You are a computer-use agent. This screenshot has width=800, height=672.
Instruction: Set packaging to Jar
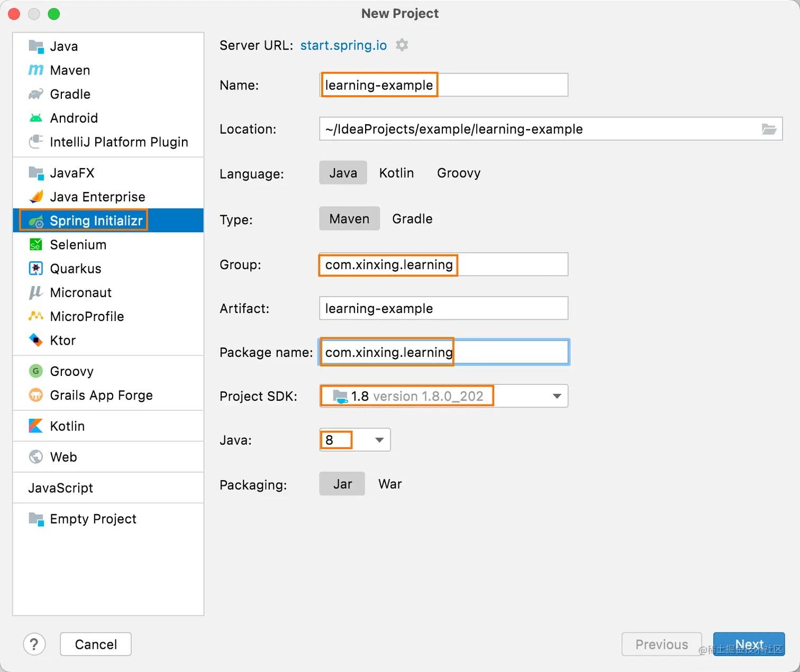pos(342,484)
